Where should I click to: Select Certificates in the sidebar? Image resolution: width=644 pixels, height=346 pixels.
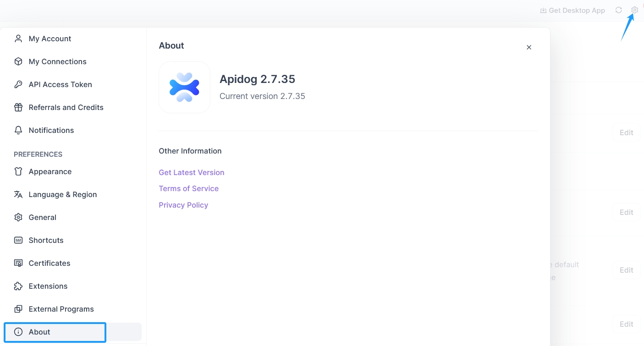coord(49,263)
